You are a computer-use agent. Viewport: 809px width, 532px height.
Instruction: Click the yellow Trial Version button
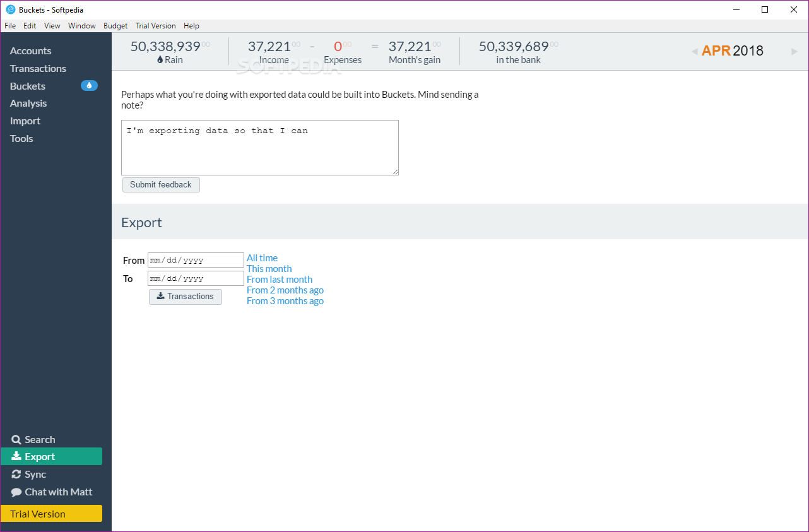(51, 514)
